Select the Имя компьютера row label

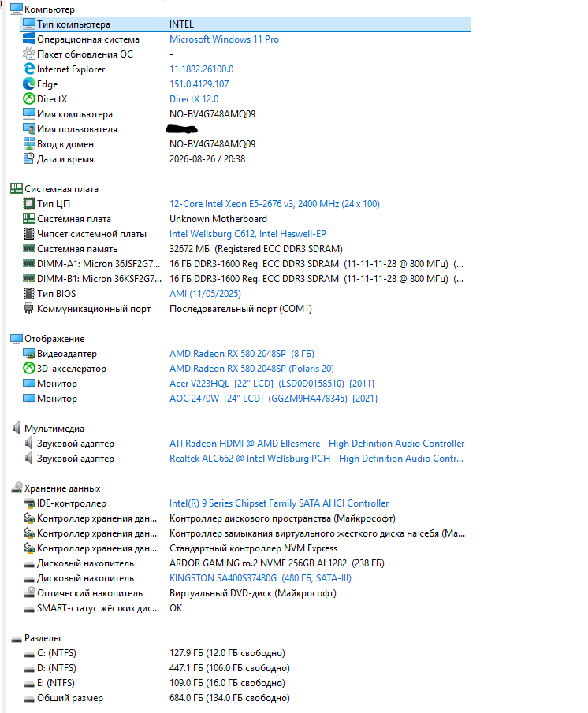75,114
